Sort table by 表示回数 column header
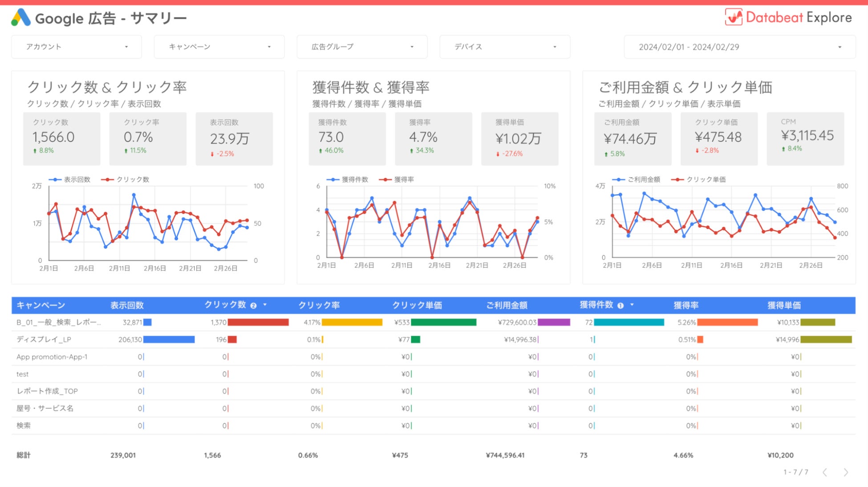Screen dimensions: 868x487 (127, 305)
